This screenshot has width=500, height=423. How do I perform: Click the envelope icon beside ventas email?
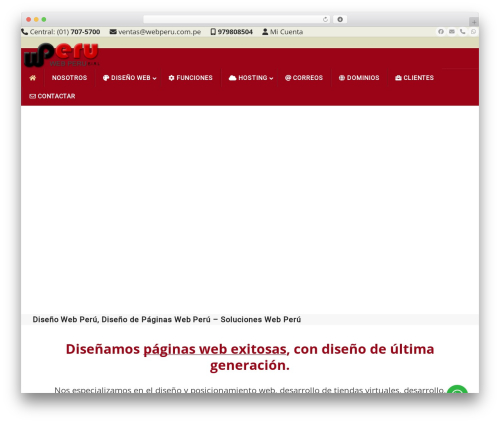pos(113,32)
